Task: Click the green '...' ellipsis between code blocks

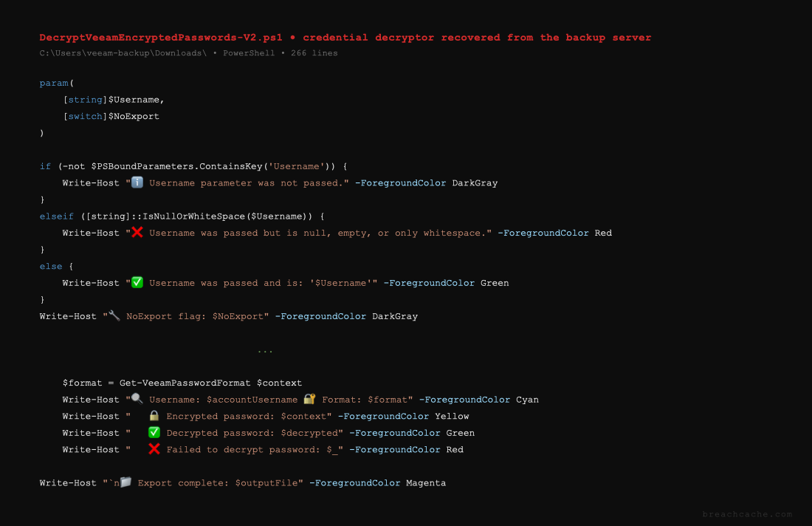Action: point(264,351)
